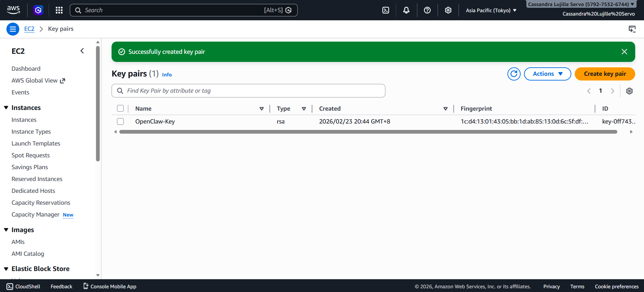The width and height of the screenshot is (644, 292).
Task: Collapse the EC2 sidebar panel arrow
Action: pos(82,51)
